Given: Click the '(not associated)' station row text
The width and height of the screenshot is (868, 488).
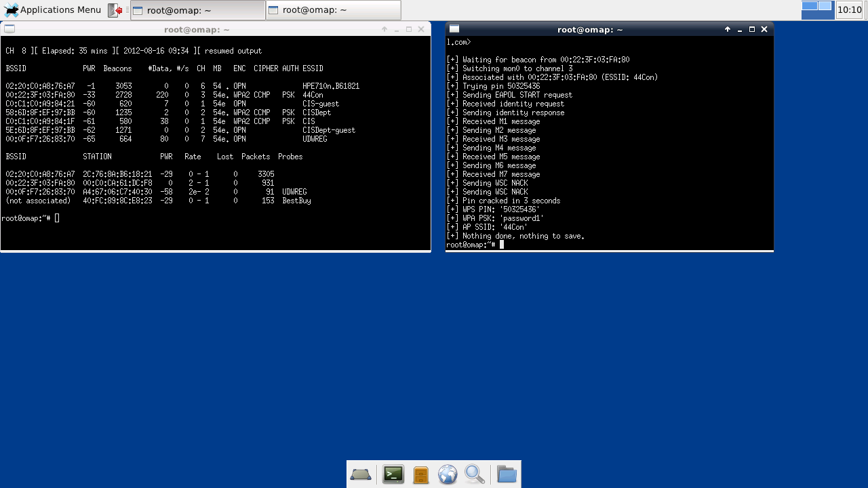Looking at the screenshot, I should pyautogui.click(x=38, y=201).
